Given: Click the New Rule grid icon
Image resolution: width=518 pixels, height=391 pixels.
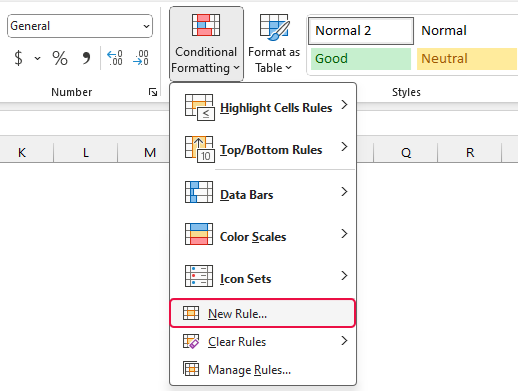Looking at the screenshot, I should click(x=191, y=313).
